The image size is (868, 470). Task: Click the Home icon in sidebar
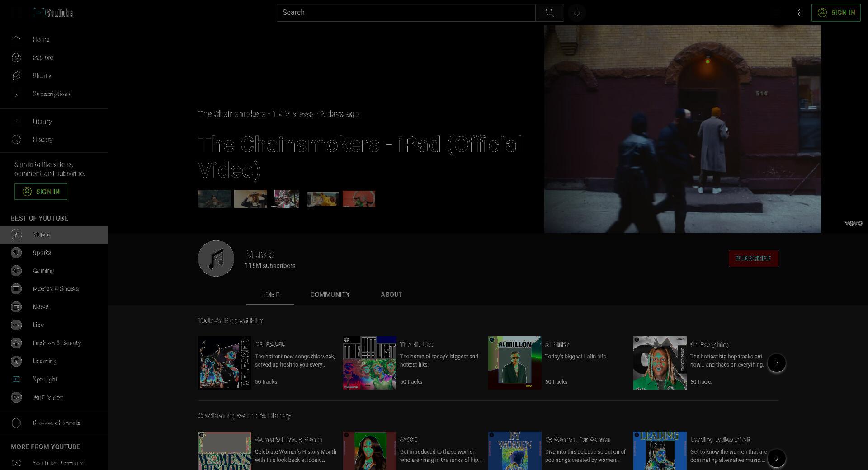[x=16, y=39]
